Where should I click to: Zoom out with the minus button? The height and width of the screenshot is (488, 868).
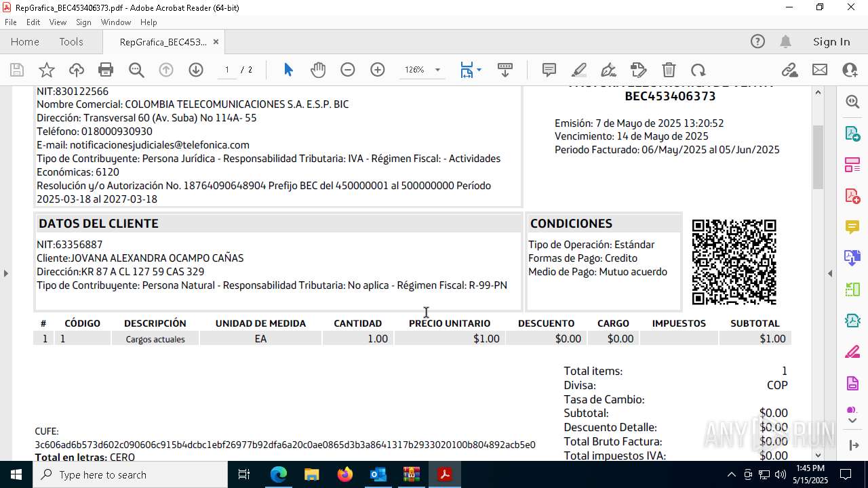click(x=348, y=70)
